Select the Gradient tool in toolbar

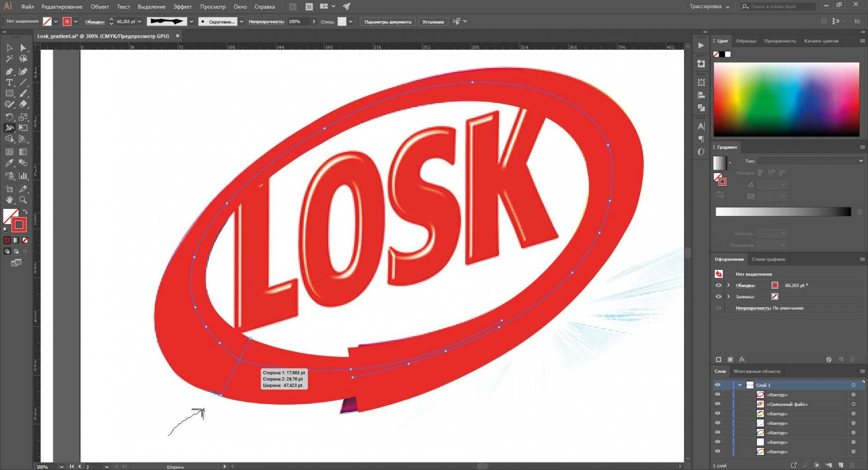(x=23, y=152)
